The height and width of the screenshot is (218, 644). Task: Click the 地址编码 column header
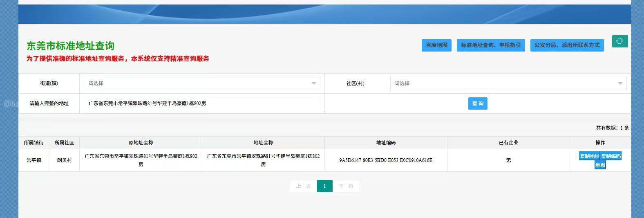click(386, 143)
